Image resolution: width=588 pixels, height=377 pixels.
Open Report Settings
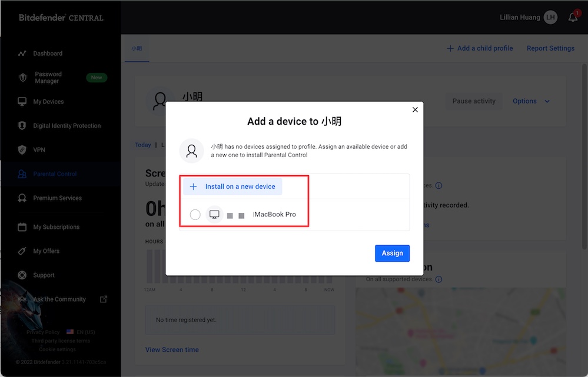550,48
